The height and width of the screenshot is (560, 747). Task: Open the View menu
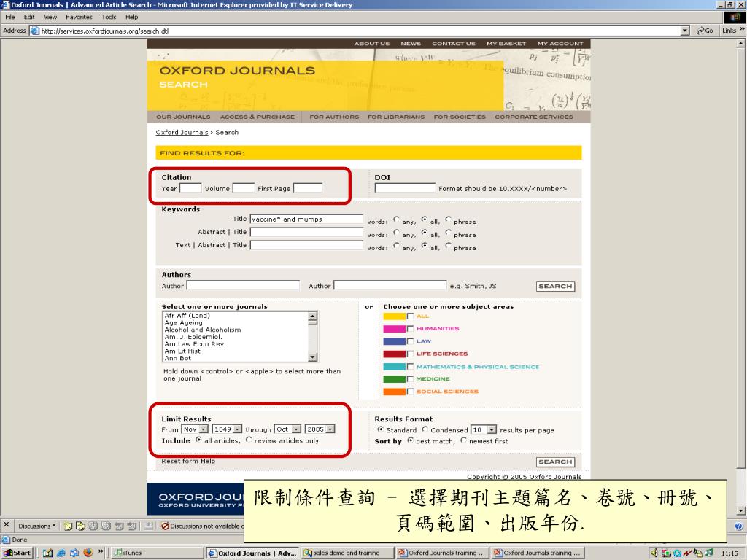pyautogui.click(x=50, y=17)
